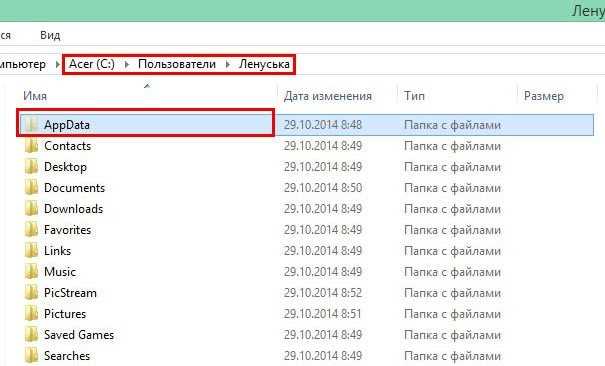
Task: Select the Downloads folder icon
Action: [31, 209]
